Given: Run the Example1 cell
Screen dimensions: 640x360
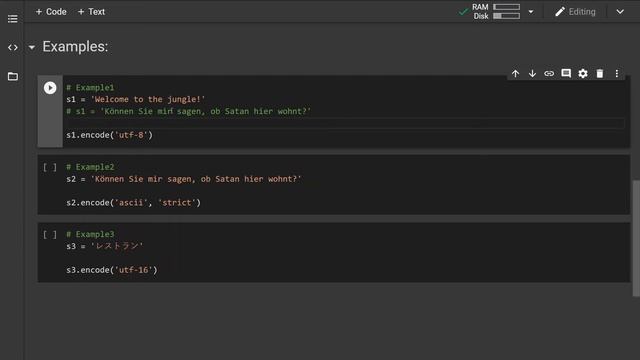Looking at the screenshot, I should 50,88.
